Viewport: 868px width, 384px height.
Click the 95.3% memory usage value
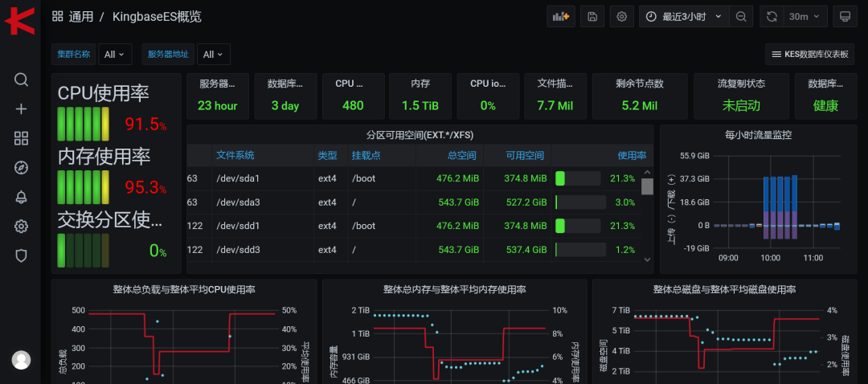(x=145, y=187)
